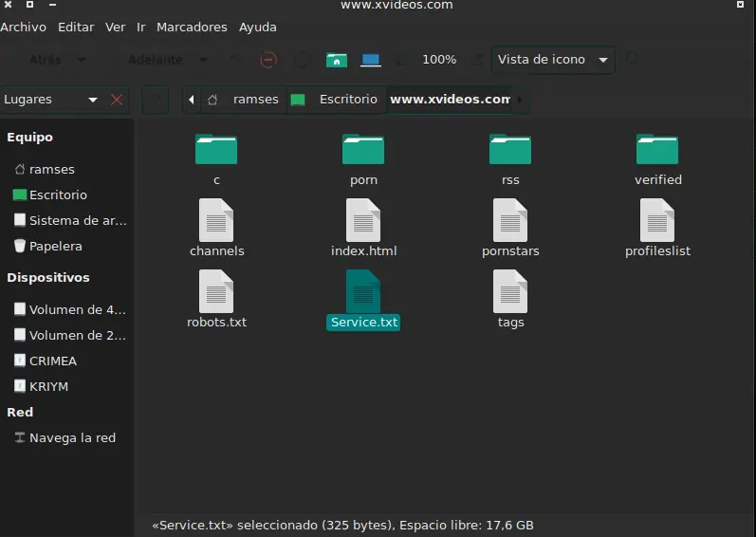The height and width of the screenshot is (537, 756).
Task: Click the profileslist file name label
Action: pos(657,251)
